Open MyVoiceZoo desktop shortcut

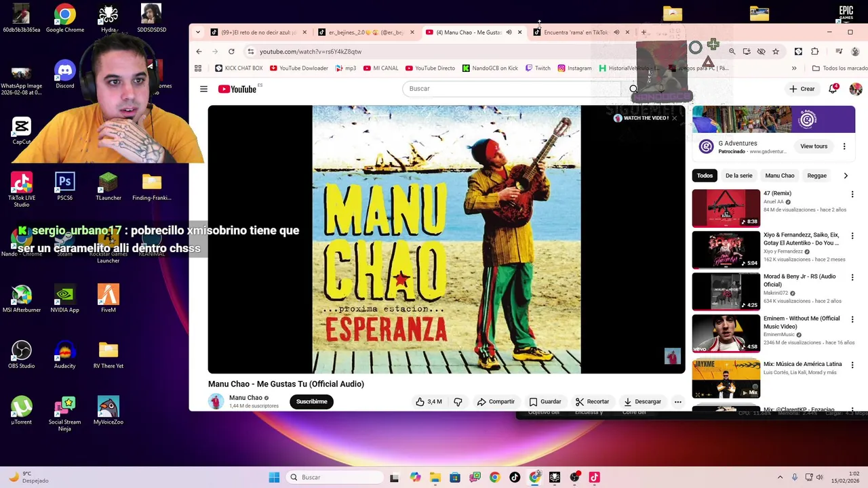(108, 410)
